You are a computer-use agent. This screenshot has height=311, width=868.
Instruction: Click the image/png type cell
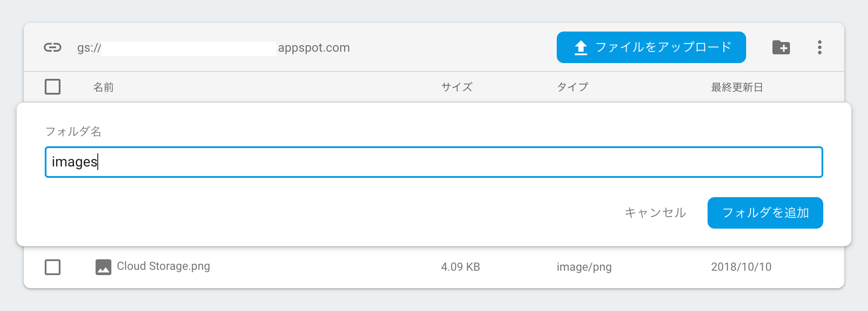click(584, 267)
